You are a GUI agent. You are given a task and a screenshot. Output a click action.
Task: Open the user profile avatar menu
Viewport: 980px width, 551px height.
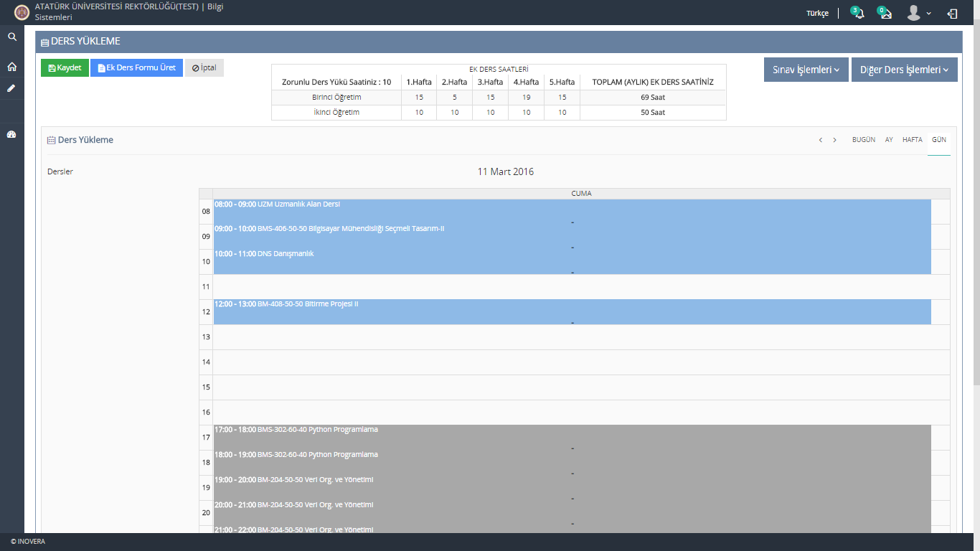[918, 13]
